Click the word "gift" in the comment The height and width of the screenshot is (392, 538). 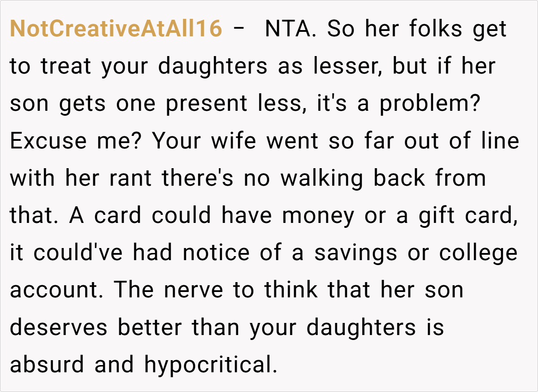437,215
